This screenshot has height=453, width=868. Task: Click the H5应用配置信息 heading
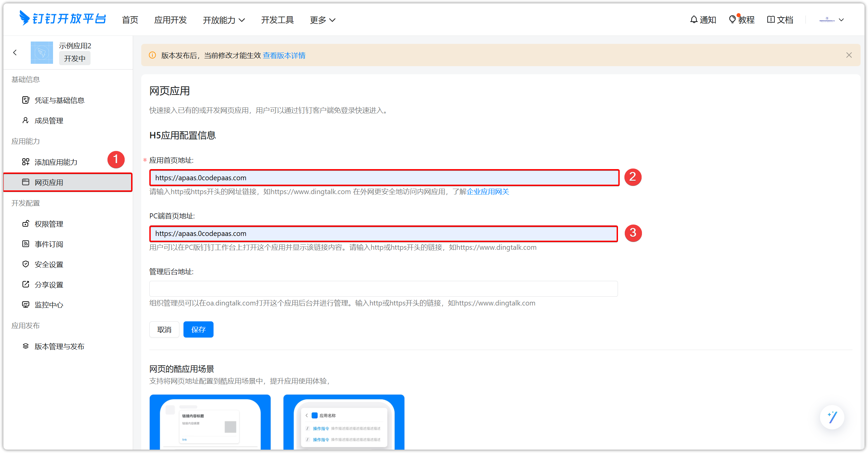182,135
